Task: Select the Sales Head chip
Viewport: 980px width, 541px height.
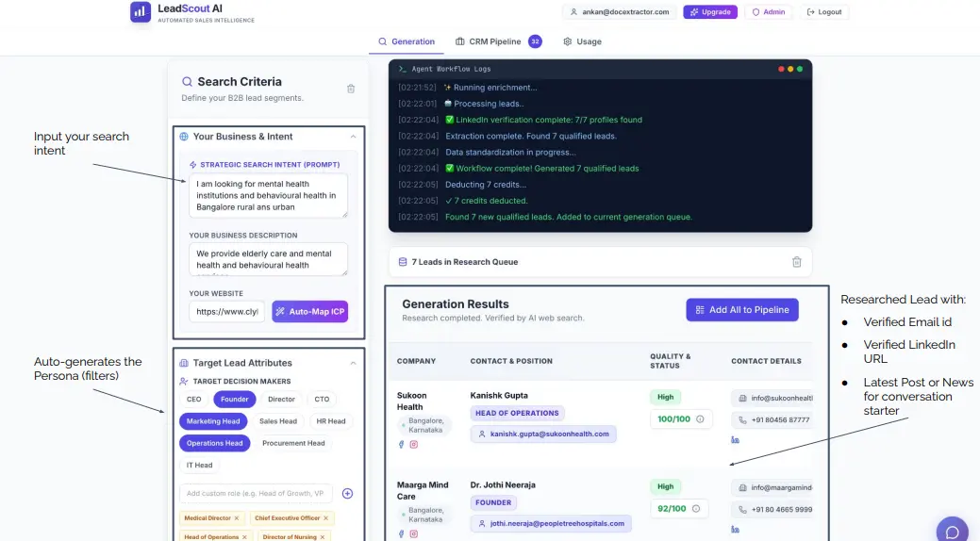Action: tap(278, 421)
